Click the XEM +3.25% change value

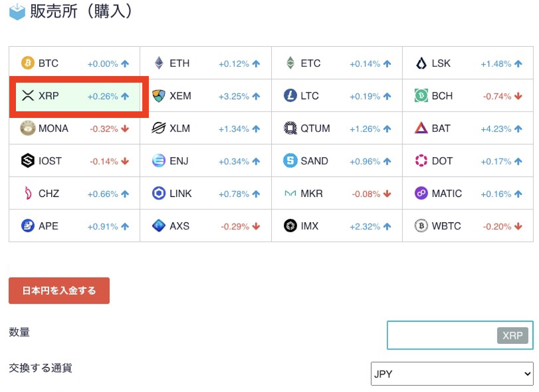[234, 96]
